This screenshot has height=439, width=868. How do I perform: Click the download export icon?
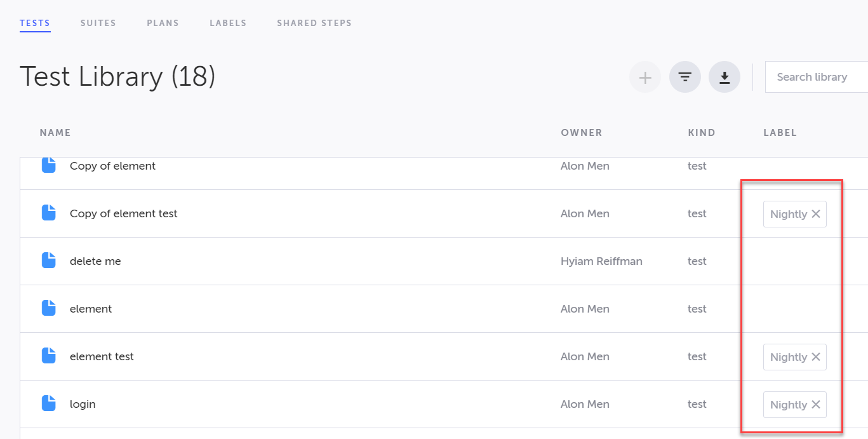coord(724,78)
